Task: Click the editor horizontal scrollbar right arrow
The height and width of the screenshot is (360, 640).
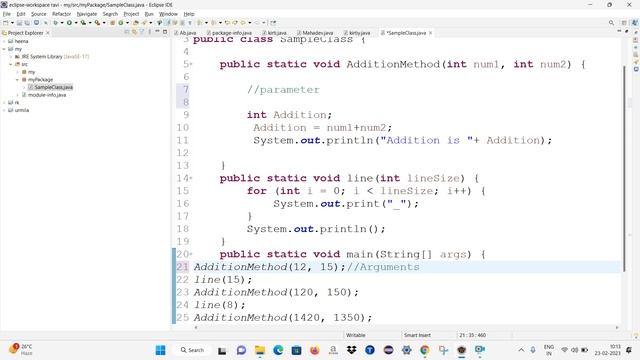Action: pyautogui.click(x=617, y=327)
